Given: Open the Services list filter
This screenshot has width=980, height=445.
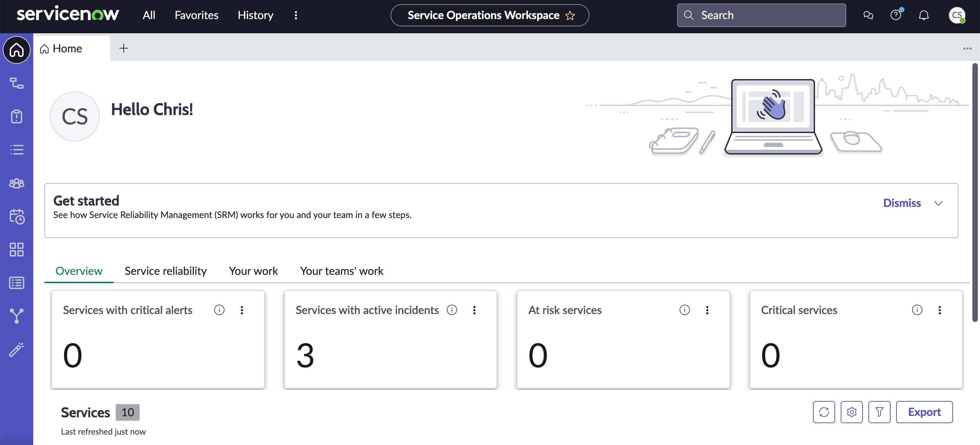Looking at the screenshot, I should [x=879, y=412].
